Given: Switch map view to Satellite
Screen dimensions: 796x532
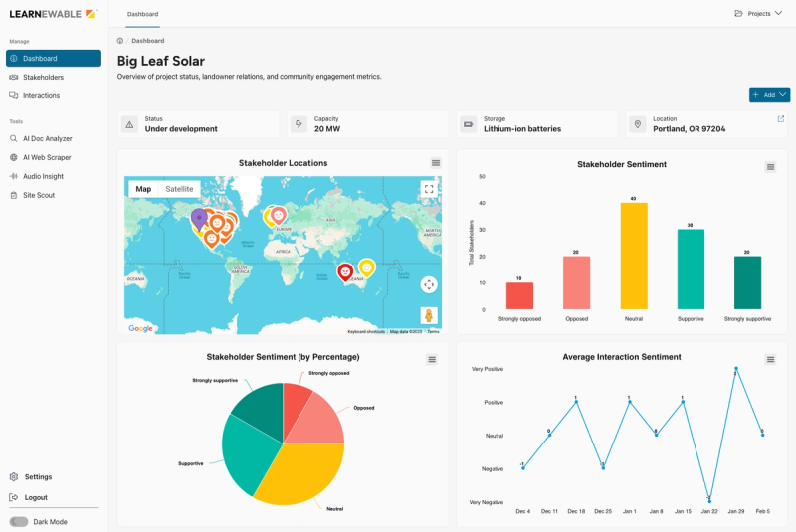Looking at the screenshot, I should pos(179,189).
